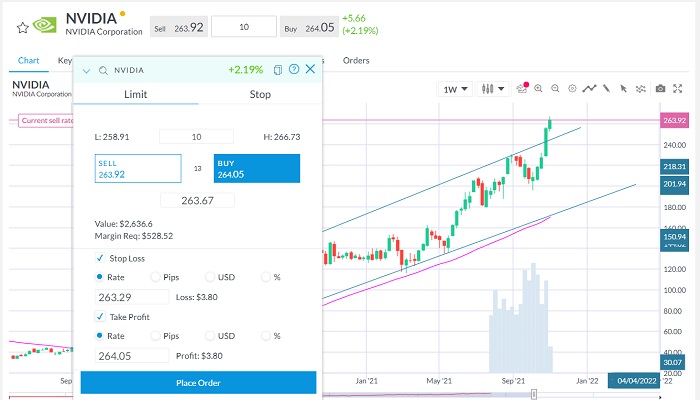This screenshot has width=700, height=400.
Task: Click the header Sell 263.92 button
Action: coord(179,27)
